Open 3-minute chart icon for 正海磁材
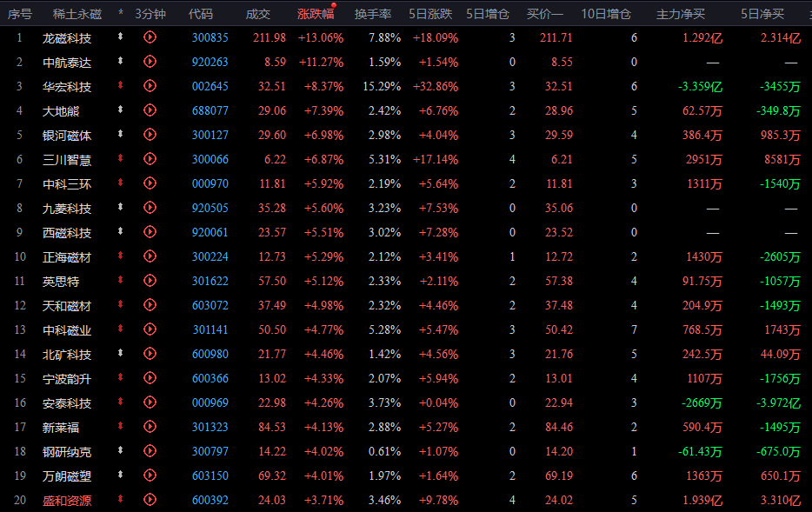 point(150,256)
